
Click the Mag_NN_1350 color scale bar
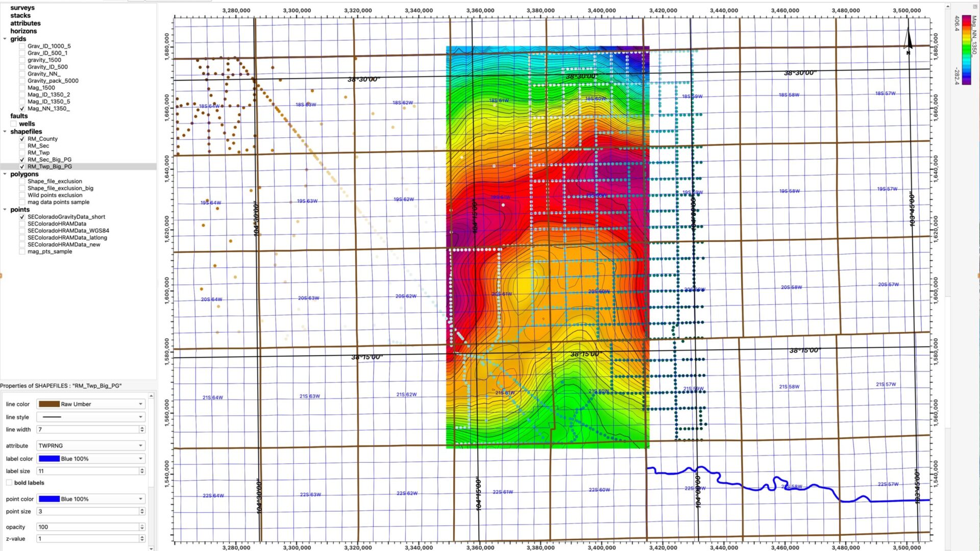966,49
